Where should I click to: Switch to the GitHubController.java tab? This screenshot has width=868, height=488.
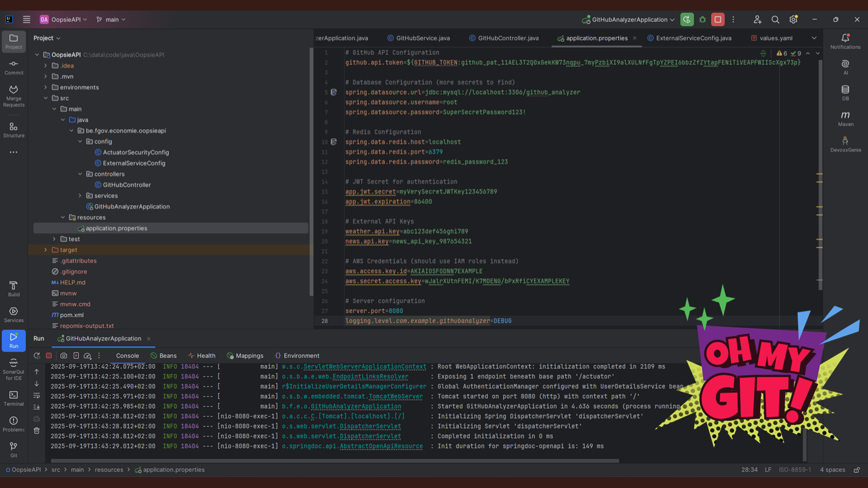pos(507,38)
